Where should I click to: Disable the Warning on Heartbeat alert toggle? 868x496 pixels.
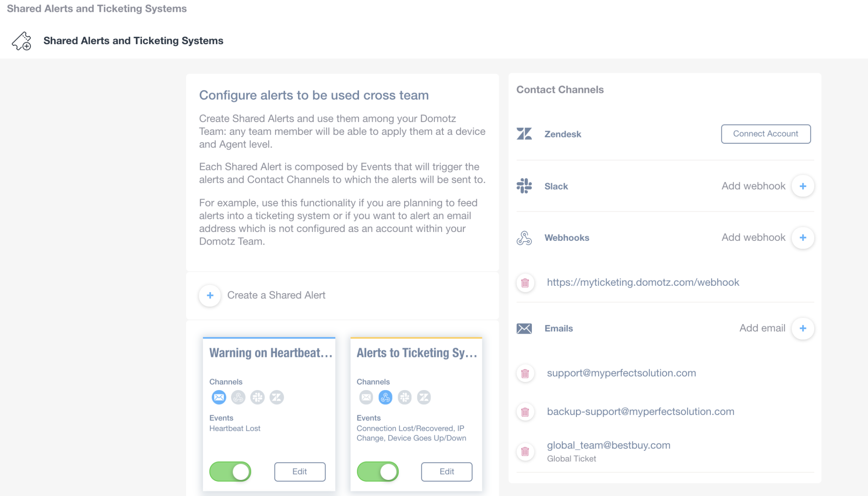point(230,471)
